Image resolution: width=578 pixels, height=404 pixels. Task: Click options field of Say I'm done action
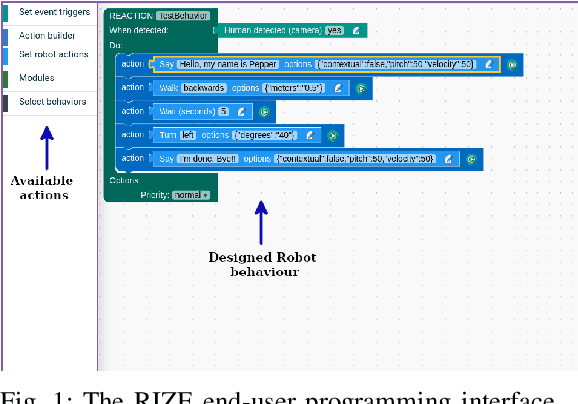click(x=356, y=159)
